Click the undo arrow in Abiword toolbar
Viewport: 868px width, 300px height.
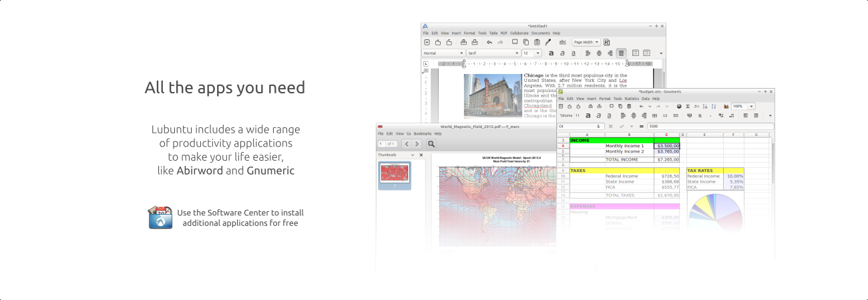click(x=489, y=42)
